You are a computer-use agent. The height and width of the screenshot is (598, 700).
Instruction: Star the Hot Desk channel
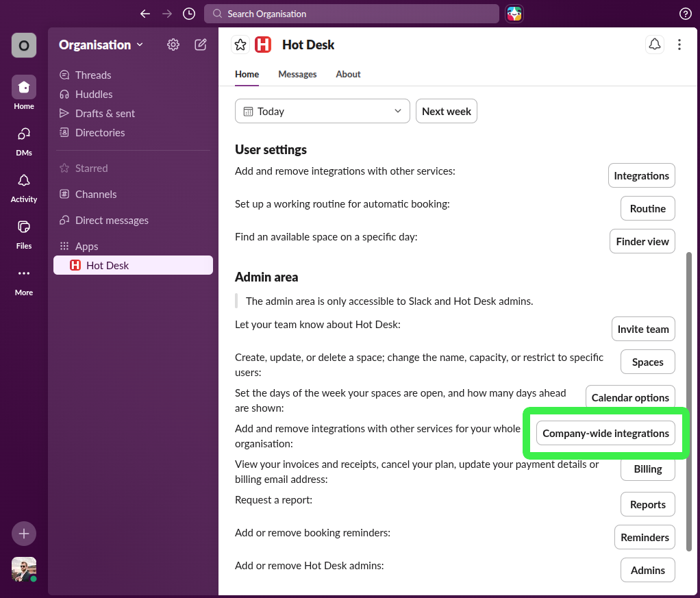(240, 44)
